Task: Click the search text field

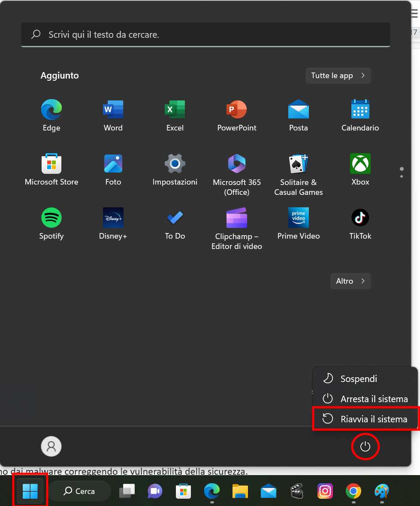Action: pyautogui.click(x=205, y=34)
